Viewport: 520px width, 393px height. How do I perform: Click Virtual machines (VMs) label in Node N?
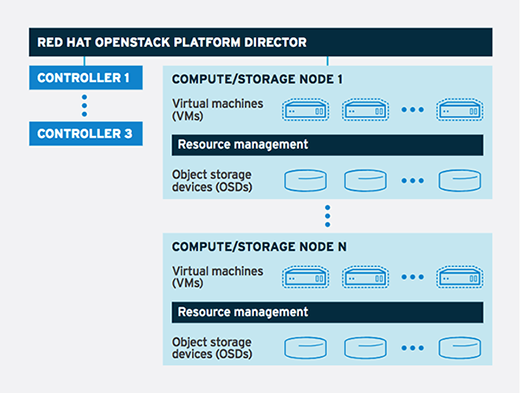pyautogui.click(x=217, y=277)
